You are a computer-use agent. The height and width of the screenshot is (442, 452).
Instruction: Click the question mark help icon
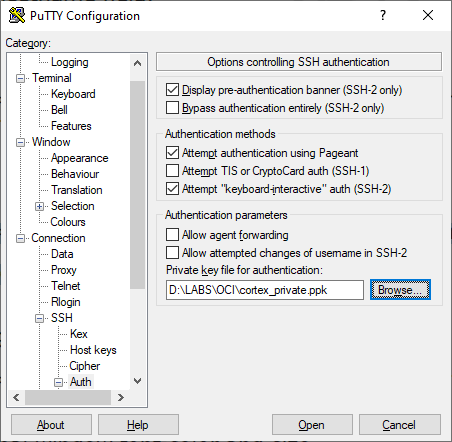pos(383,15)
